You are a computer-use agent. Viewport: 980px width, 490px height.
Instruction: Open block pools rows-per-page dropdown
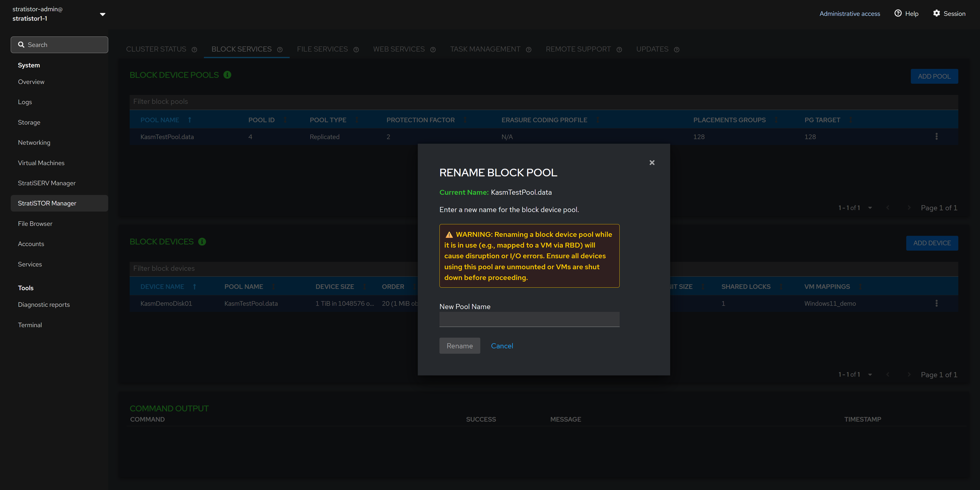[x=870, y=208]
